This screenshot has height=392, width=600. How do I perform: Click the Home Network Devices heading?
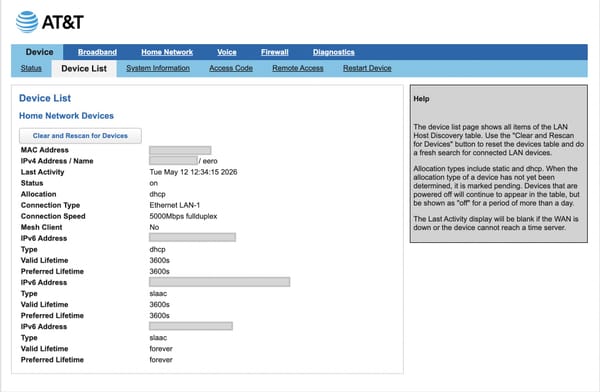tap(67, 116)
